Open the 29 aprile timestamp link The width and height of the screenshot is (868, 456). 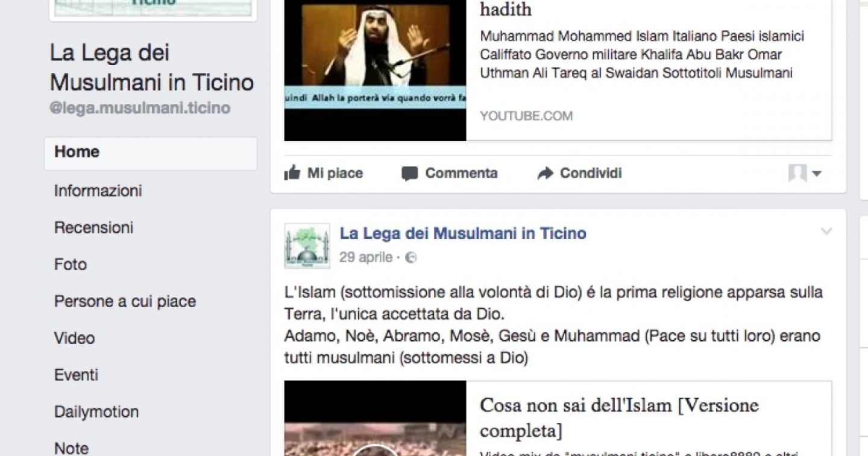[366, 258]
